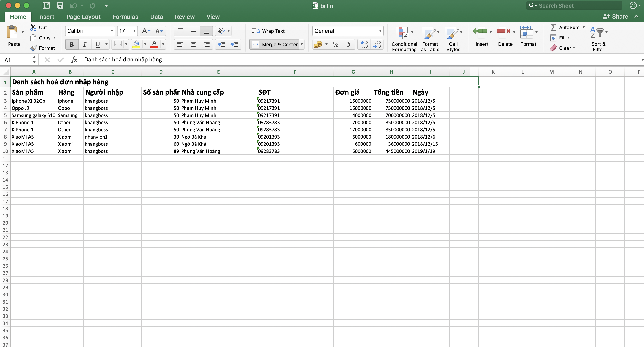This screenshot has height=347, width=644.
Task: Switch to the View tab
Action: click(x=213, y=17)
